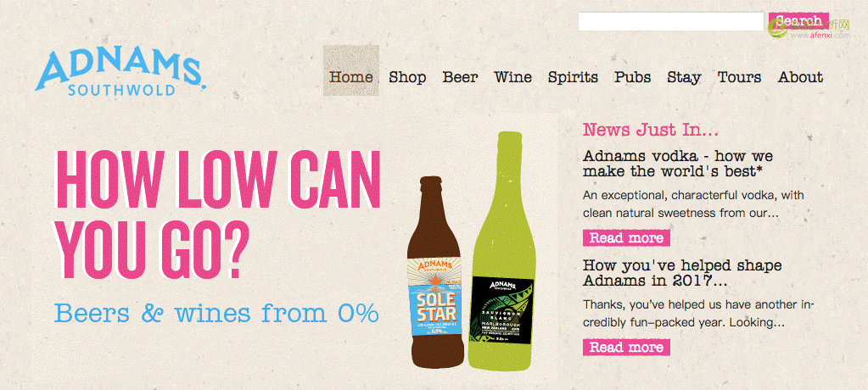The height and width of the screenshot is (390, 868).
Task: Open the Spirits navigation link
Action: tap(573, 77)
